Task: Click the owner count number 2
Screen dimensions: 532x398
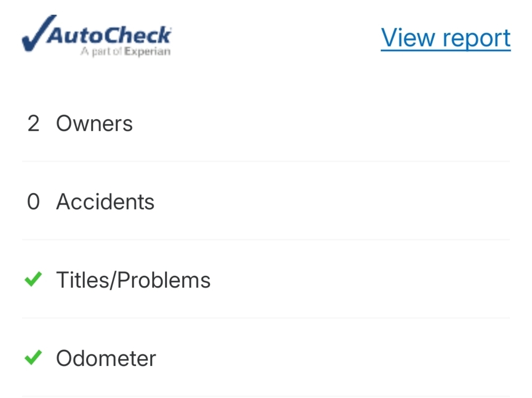Action: [x=33, y=124]
